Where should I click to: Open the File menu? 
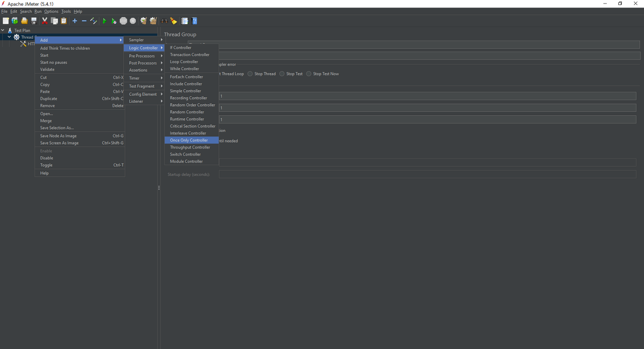click(x=5, y=11)
